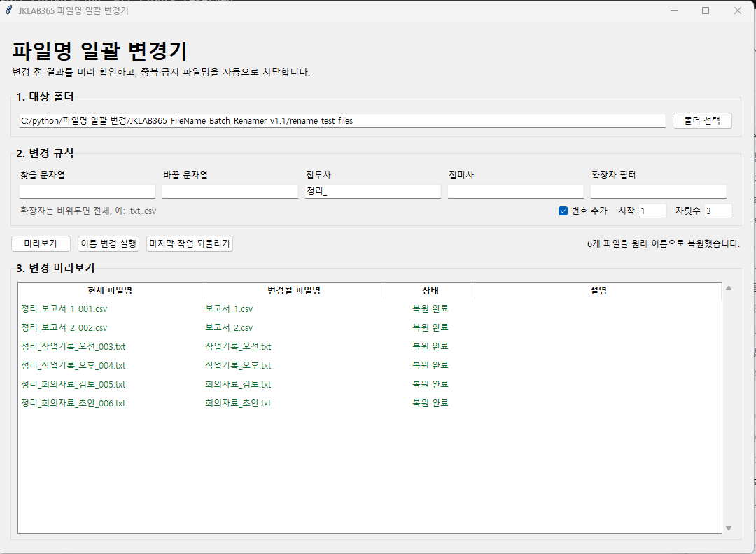Select row 정리_작업기록_오후_004.txt

[370, 365]
